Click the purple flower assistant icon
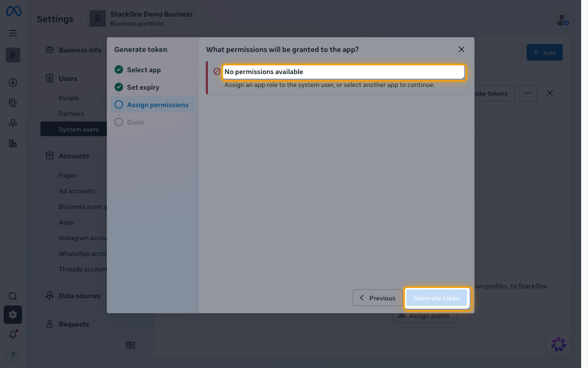588x368 pixels. tap(559, 344)
